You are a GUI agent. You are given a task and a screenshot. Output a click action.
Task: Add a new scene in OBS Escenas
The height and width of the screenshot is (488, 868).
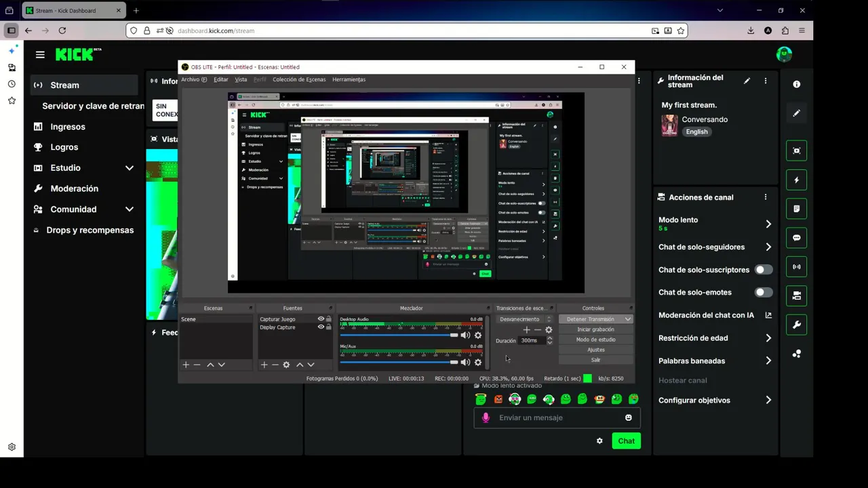(186, 365)
